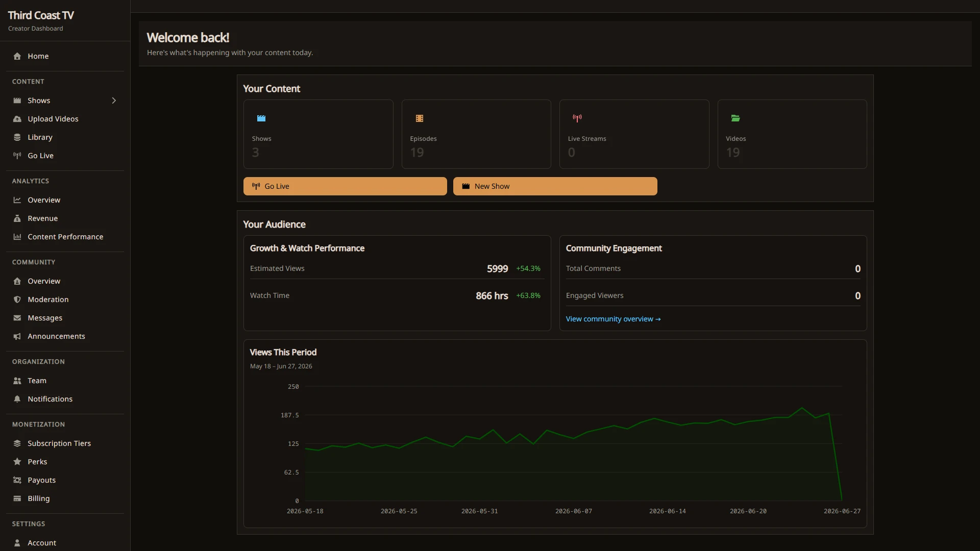980x551 pixels.
Task: Click the Watch Time value 866 hrs
Action: [x=492, y=296]
